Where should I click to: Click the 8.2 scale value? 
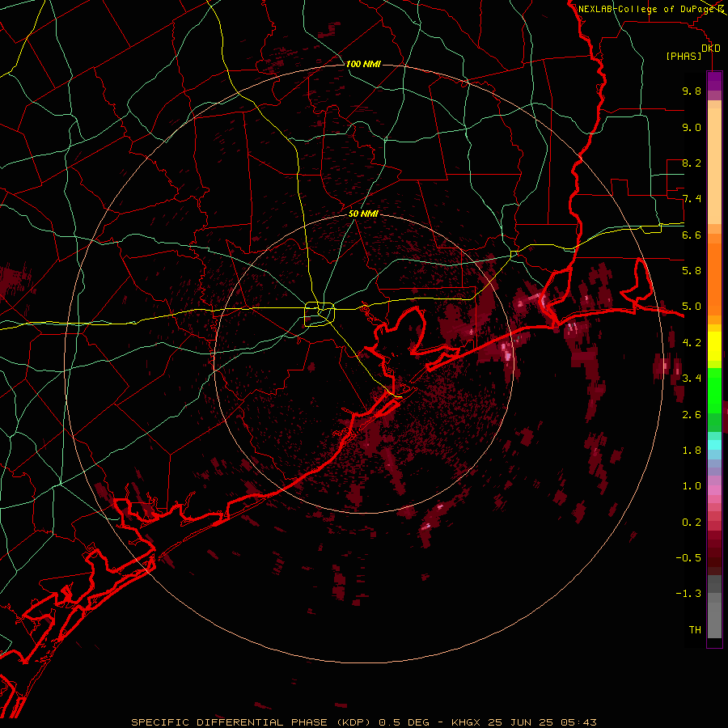pos(692,163)
